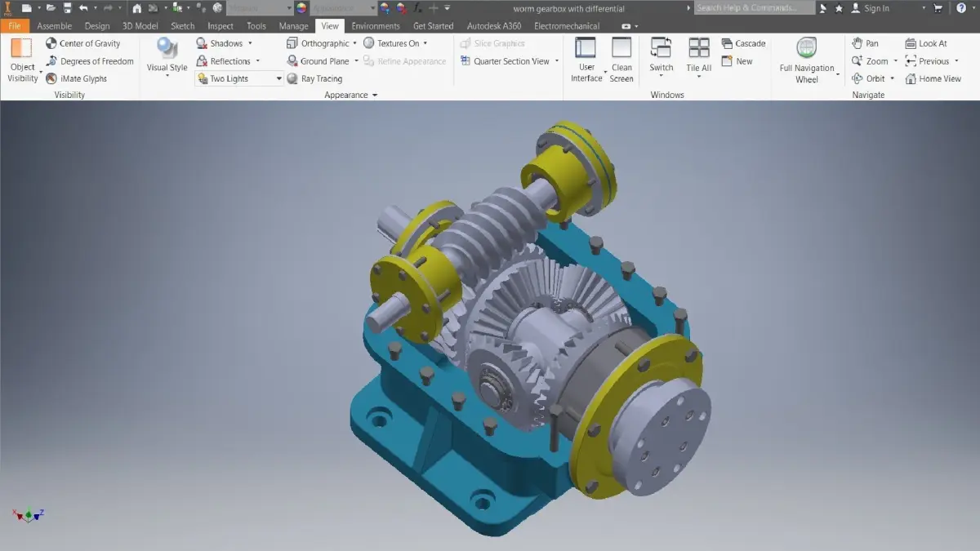Click the Favorites star icon
The height and width of the screenshot is (551, 980).
[839, 8]
